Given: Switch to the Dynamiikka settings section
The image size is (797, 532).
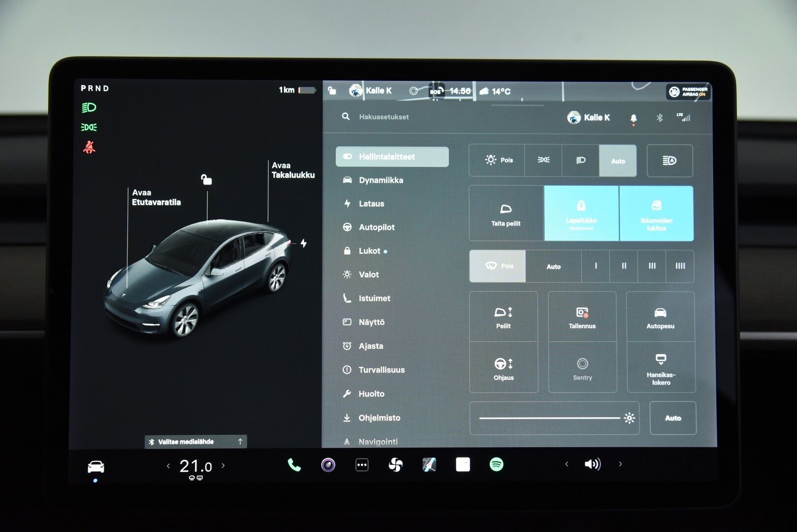Looking at the screenshot, I should coord(382,180).
